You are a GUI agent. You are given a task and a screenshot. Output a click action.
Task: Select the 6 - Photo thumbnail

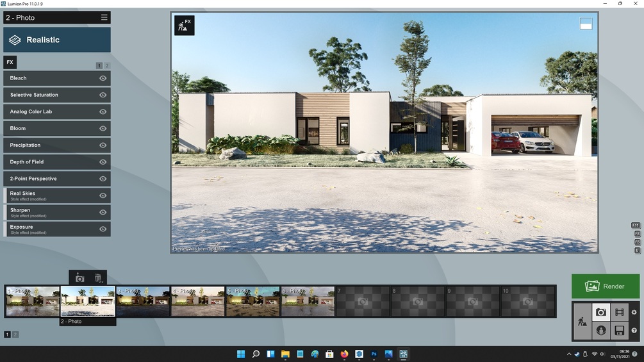coord(308,301)
